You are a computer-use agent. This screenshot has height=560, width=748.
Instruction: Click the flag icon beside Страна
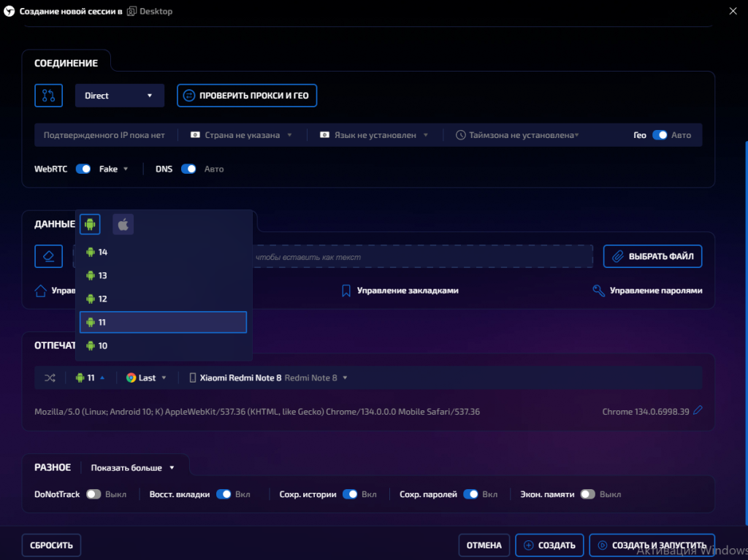195,135
